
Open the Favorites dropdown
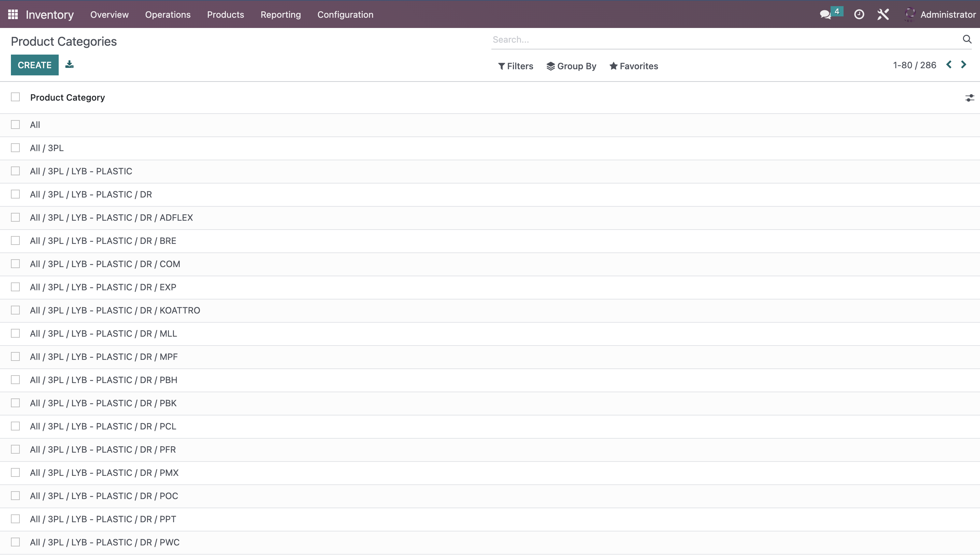(634, 66)
